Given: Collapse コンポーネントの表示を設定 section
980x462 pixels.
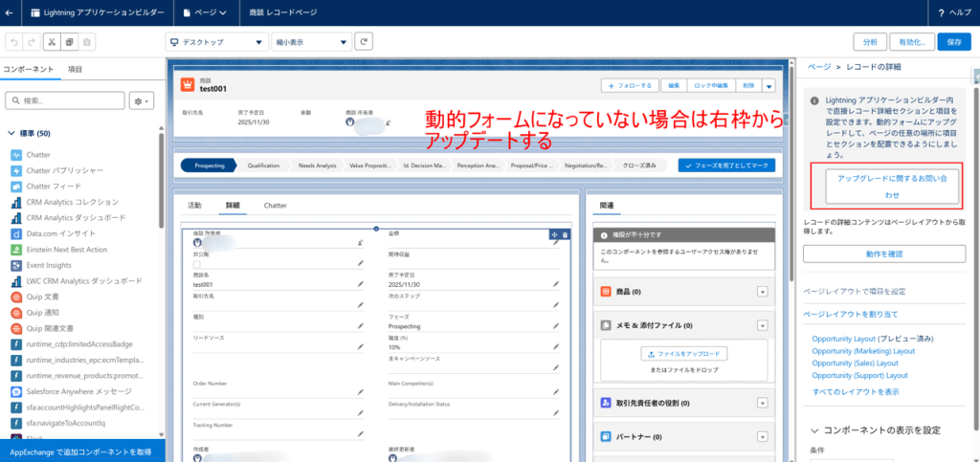Looking at the screenshot, I should [814, 430].
